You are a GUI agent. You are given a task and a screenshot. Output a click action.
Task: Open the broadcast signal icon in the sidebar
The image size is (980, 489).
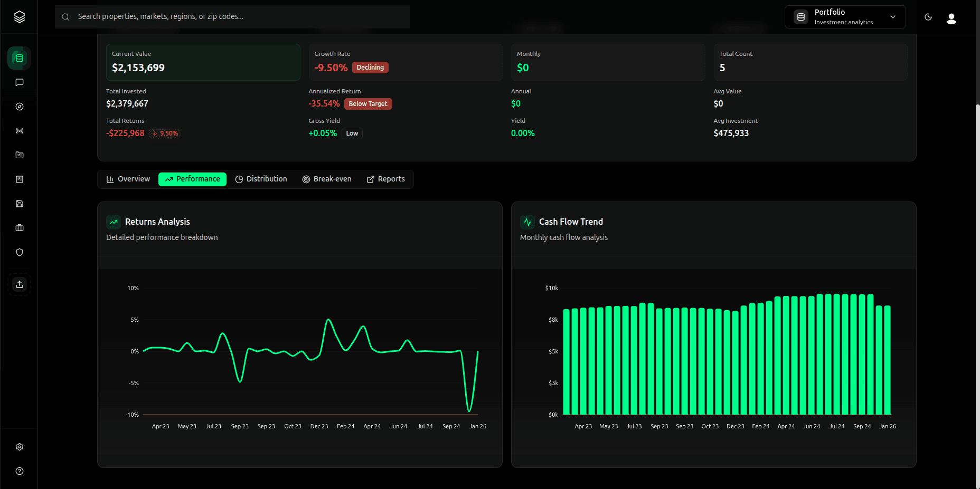pyautogui.click(x=20, y=131)
